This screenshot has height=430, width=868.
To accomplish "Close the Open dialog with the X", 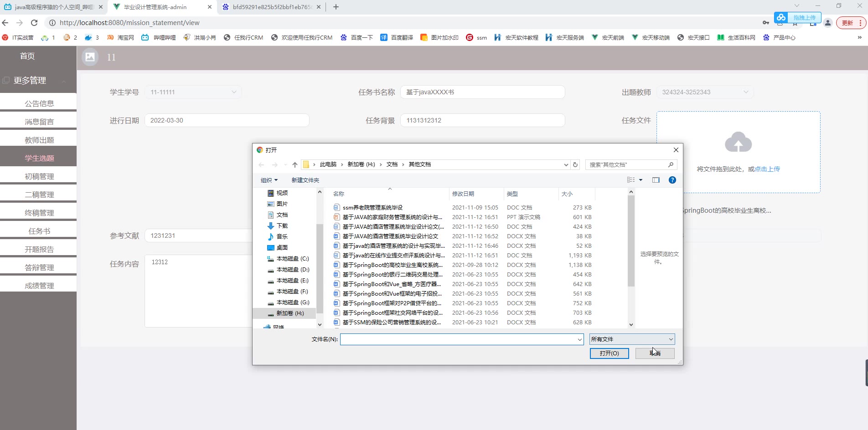I will coord(676,150).
